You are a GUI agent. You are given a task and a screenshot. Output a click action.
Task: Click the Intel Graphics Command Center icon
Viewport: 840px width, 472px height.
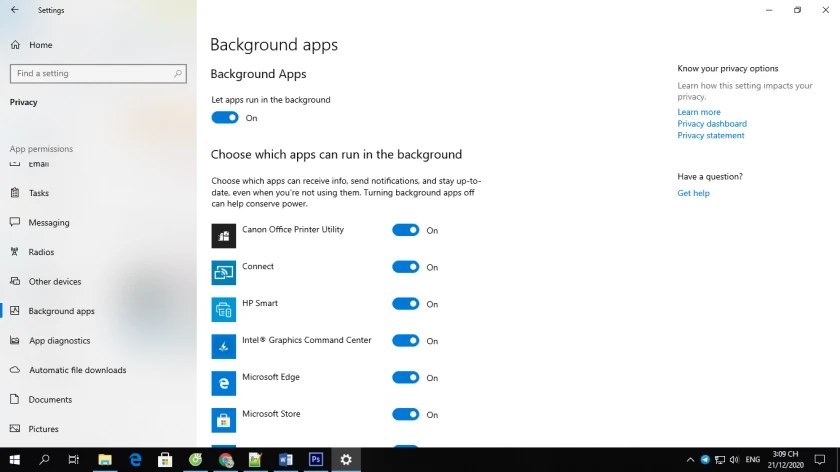[x=223, y=347]
